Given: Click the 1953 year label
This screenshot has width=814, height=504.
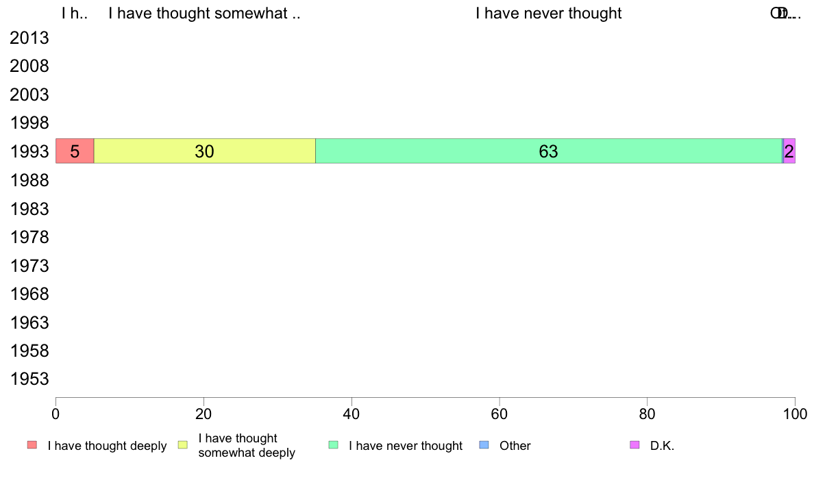Looking at the screenshot, I should (29, 379).
